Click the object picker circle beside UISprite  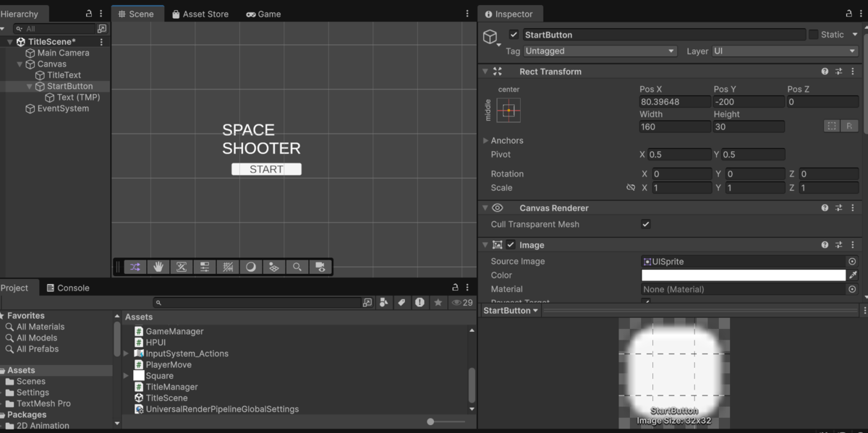[x=852, y=262]
